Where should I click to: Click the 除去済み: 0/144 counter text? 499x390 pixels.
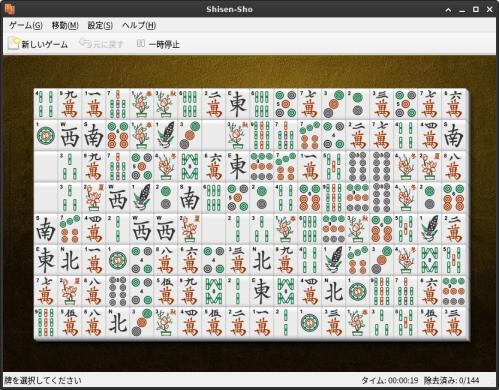coord(451,380)
